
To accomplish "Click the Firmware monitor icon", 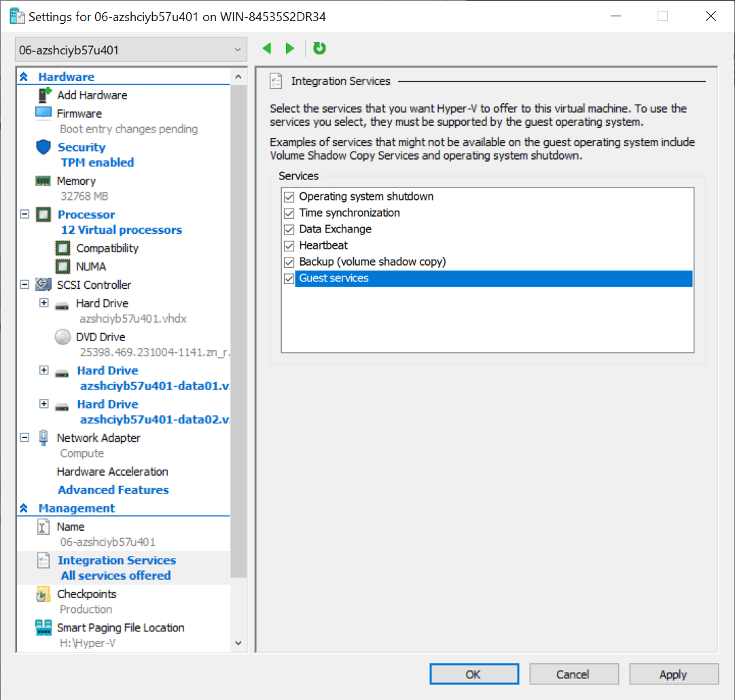I will click(43, 113).
